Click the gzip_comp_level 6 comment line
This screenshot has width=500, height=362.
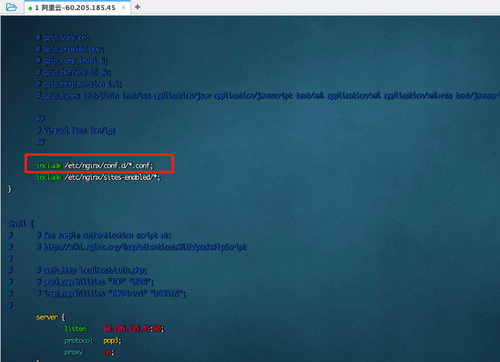pos(72,61)
